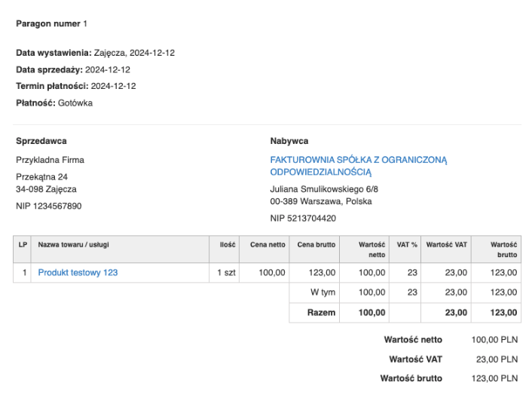532x398 pixels.
Task: Click the Płatność: Gotówka line
Action: click(x=54, y=103)
